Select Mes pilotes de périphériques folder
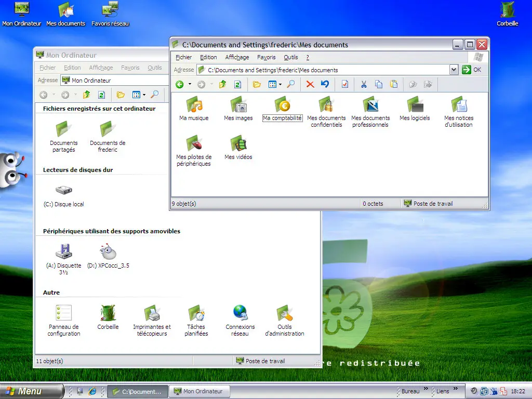The image size is (532, 399). pos(194,151)
